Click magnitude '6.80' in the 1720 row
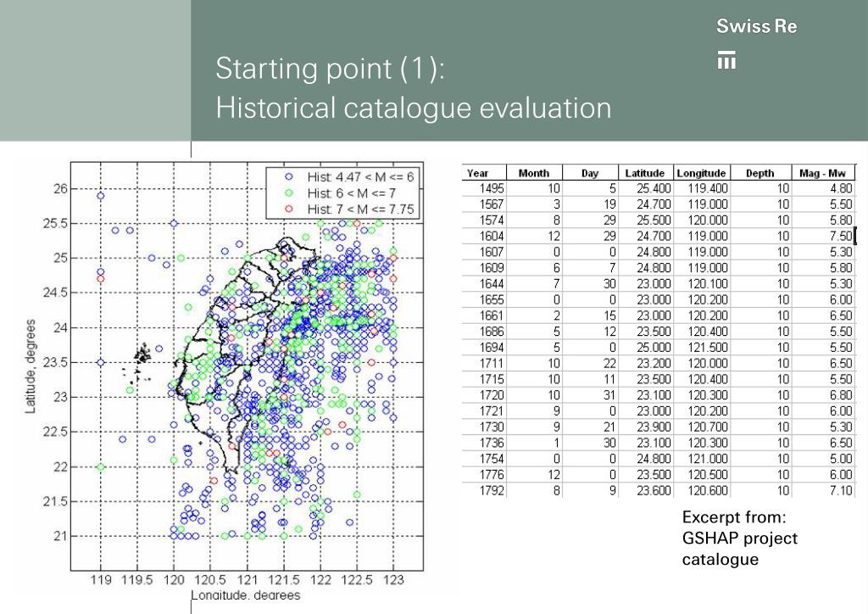Viewport: 868px width, 614px height. pos(841,395)
